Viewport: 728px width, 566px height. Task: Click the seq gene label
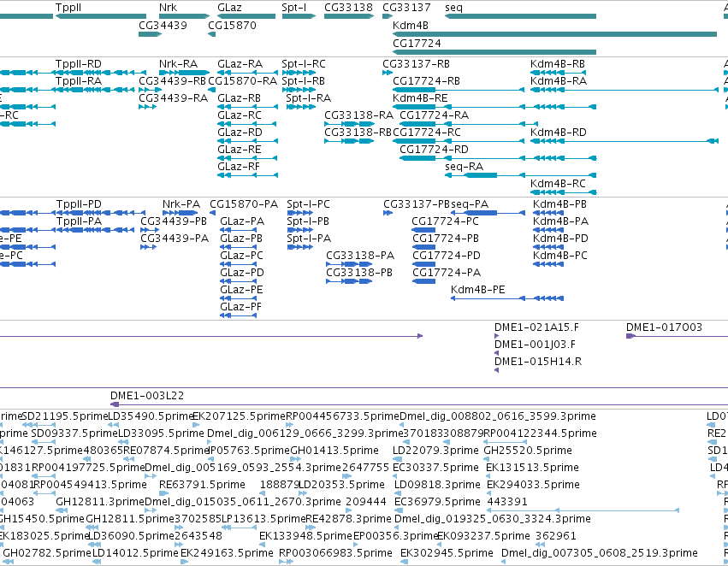(x=453, y=8)
